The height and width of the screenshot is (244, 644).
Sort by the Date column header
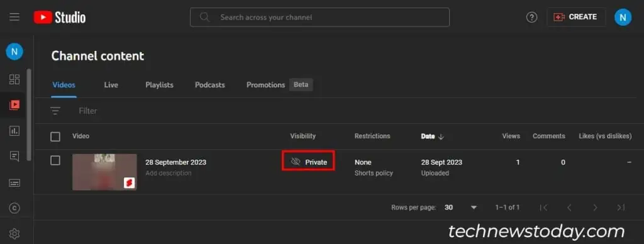[428, 136]
